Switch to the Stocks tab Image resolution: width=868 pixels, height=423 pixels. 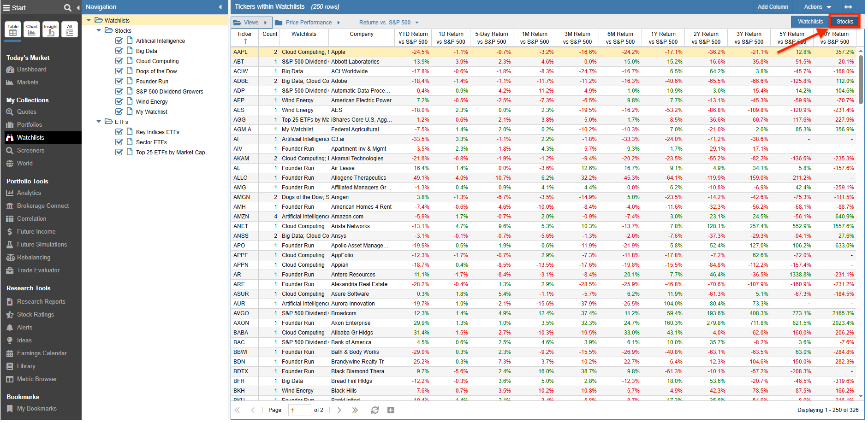(x=844, y=22)
